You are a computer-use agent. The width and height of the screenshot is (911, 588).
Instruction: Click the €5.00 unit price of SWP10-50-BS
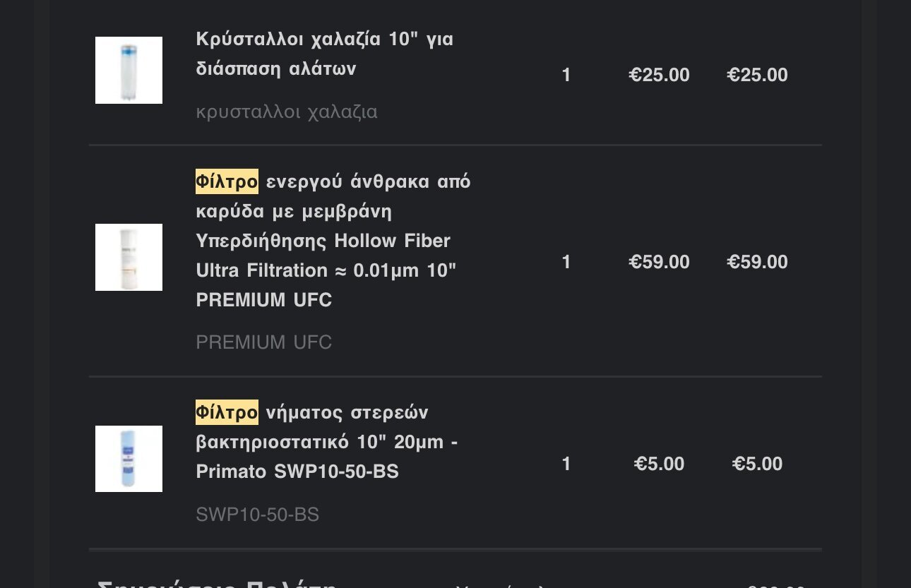tap(659, 464)
